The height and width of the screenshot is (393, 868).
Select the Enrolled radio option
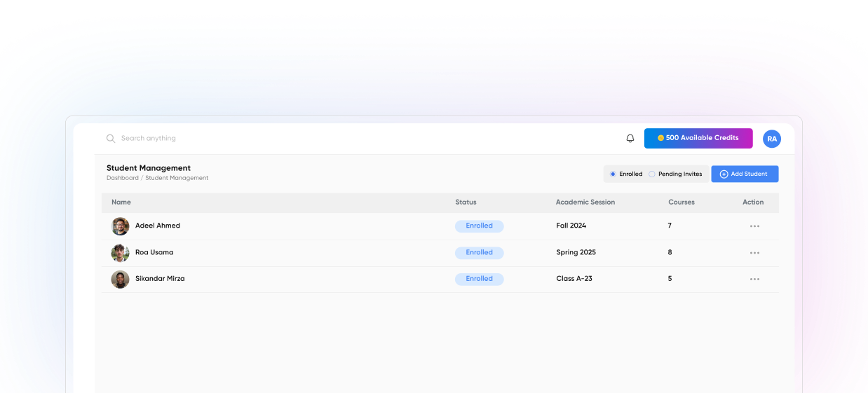coord(613,174)
